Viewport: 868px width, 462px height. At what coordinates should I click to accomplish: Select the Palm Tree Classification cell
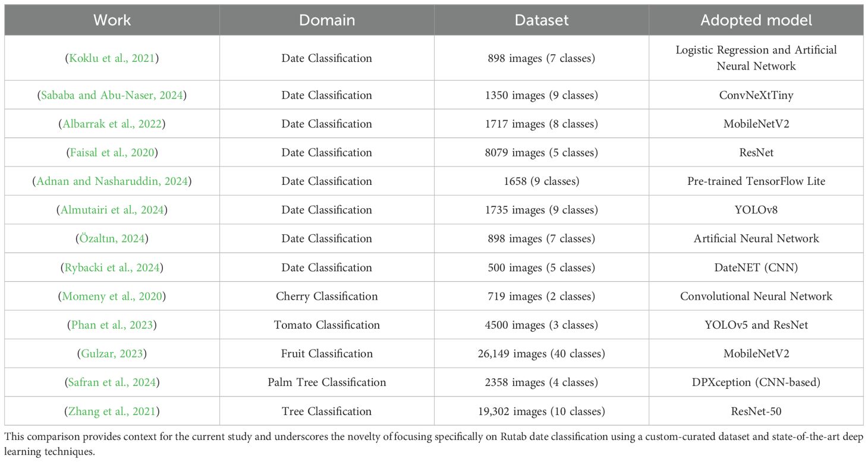tap(327, 382)
